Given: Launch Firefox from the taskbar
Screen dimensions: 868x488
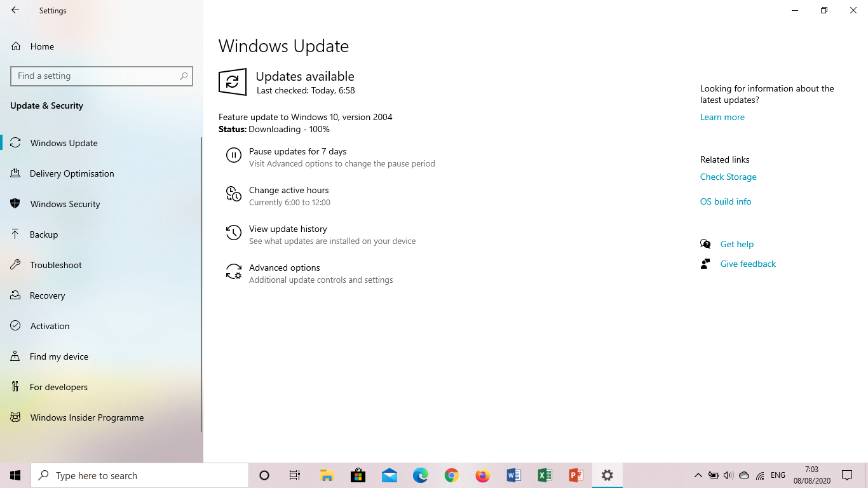Looking at the screenshot, I should tap(483, 475).
